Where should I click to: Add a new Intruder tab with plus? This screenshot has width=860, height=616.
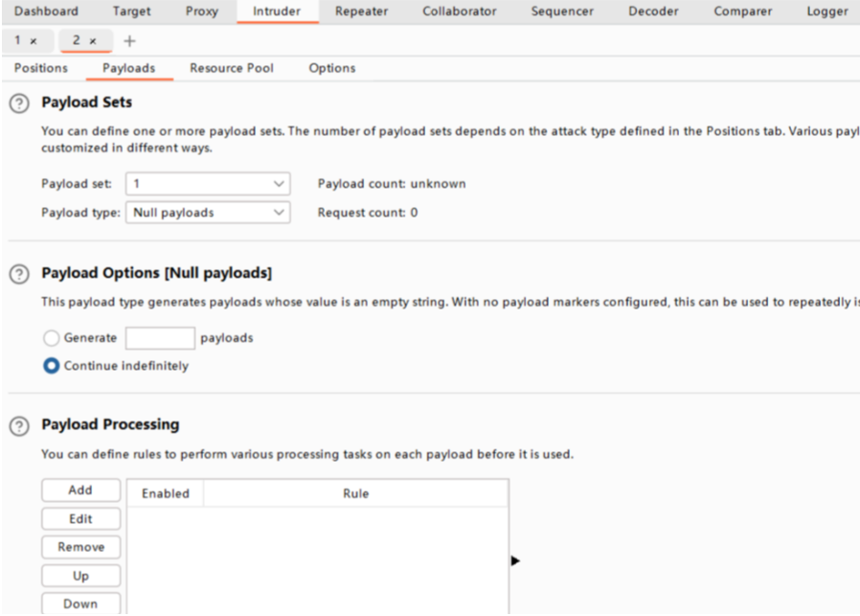point(130,42)
